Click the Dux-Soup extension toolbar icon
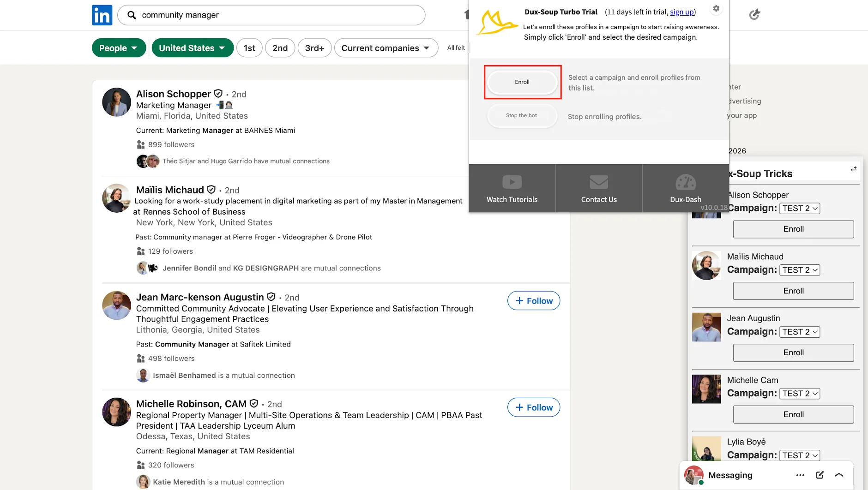868x490 pixels. pyautogui.click(x=754, y=15)
